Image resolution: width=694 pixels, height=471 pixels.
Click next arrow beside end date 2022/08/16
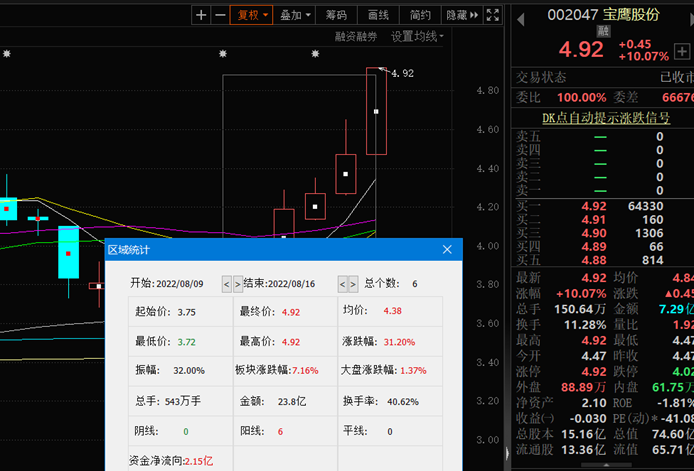point(353,284)
